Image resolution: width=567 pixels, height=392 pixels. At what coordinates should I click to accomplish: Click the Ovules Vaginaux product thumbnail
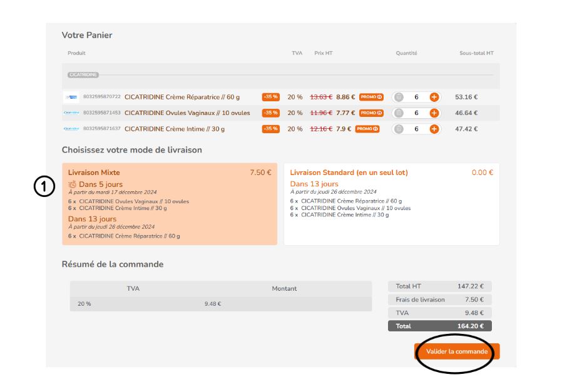point(71,113)
